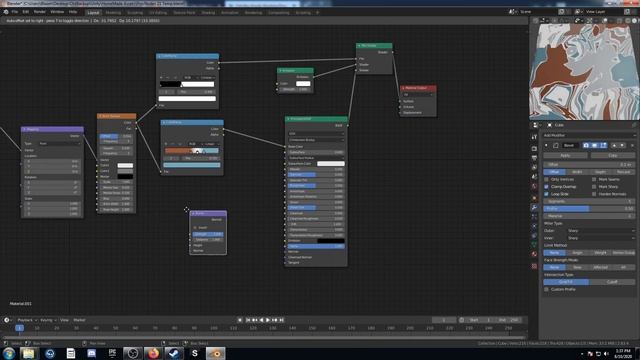Image resolution: width=640 pixels, height=360 pixels.
Task: Open Principled BSDF GGX distribution dropdown
Action: [316, 133]
